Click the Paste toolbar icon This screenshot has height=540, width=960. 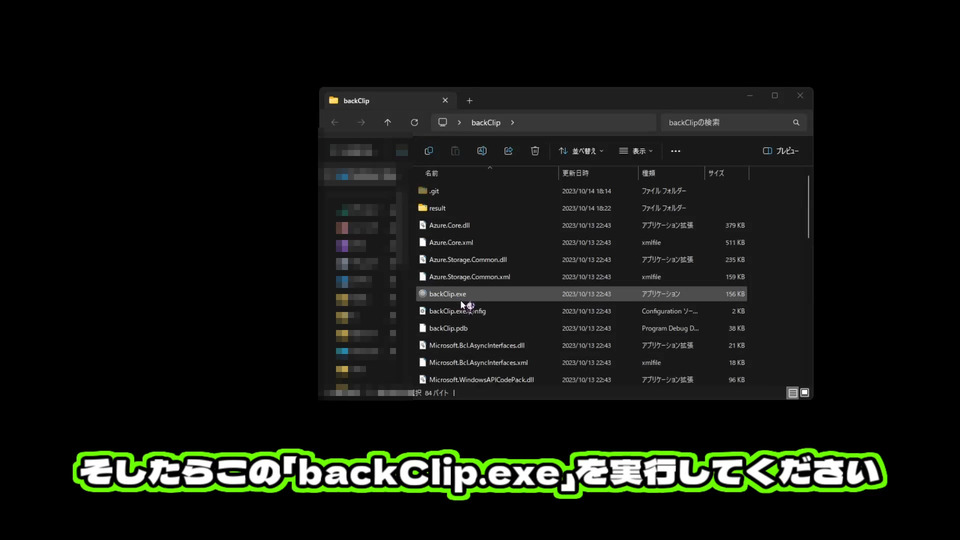click(456, 151)
